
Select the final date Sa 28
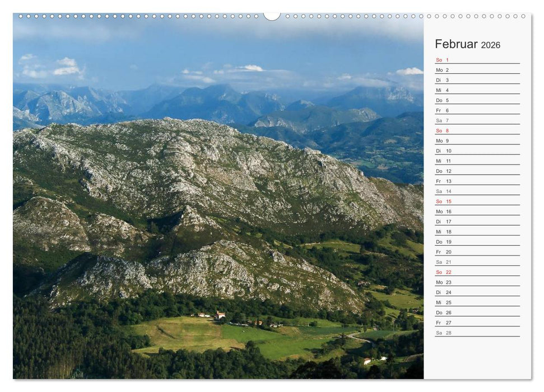point(441,333)
